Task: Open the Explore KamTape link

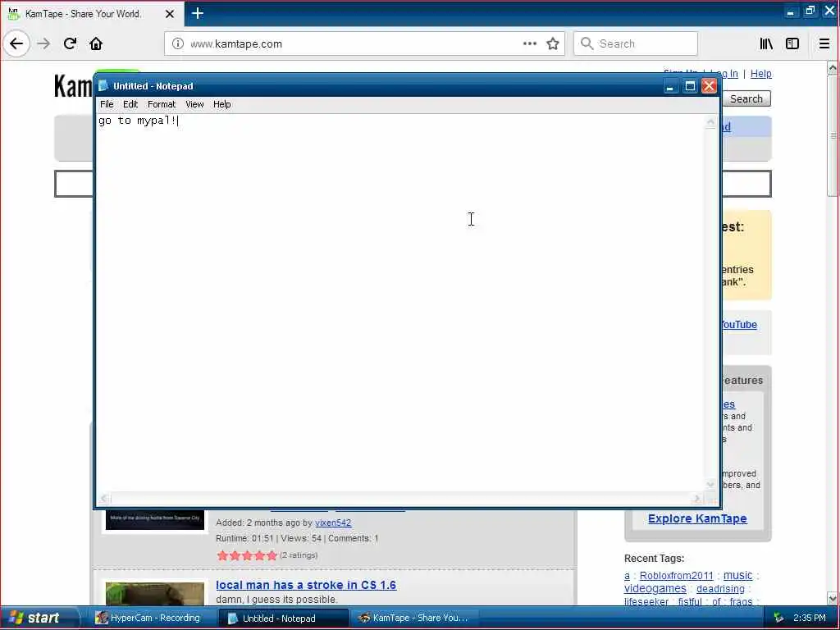Action: [697, 518]
